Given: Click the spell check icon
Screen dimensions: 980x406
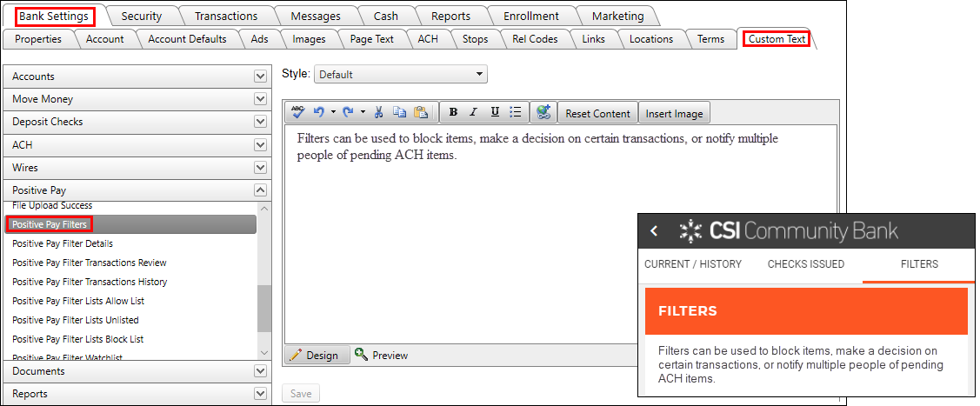Looking at the screenshot, I should (x=297, y=112).
